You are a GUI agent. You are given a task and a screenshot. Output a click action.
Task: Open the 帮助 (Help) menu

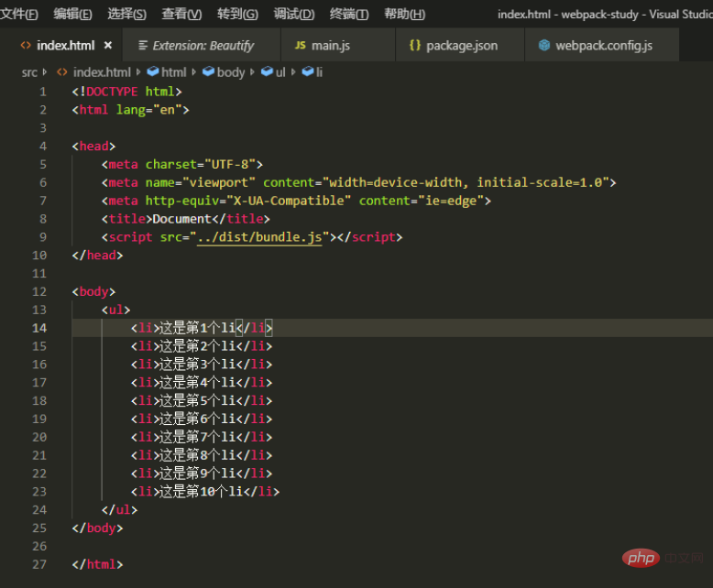pos(404,14)
